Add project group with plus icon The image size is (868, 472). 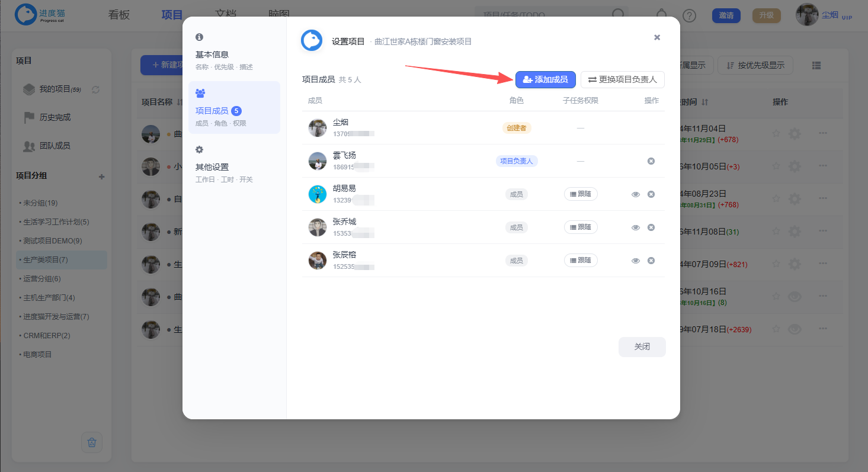pos(102,176)
